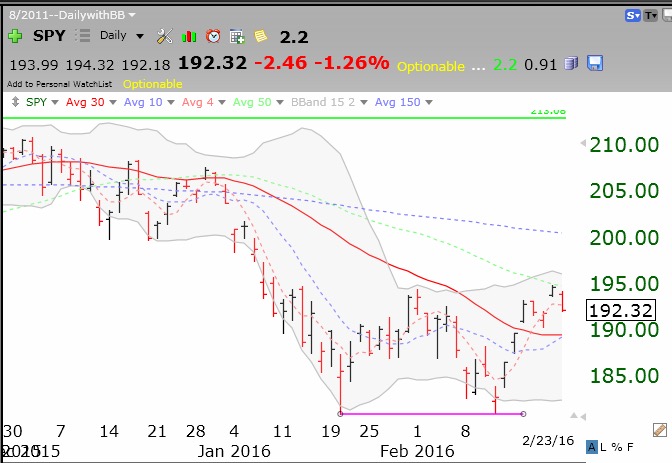Open the yellow sticky note icon
The image size is (672, 463).
pos(261,36)
